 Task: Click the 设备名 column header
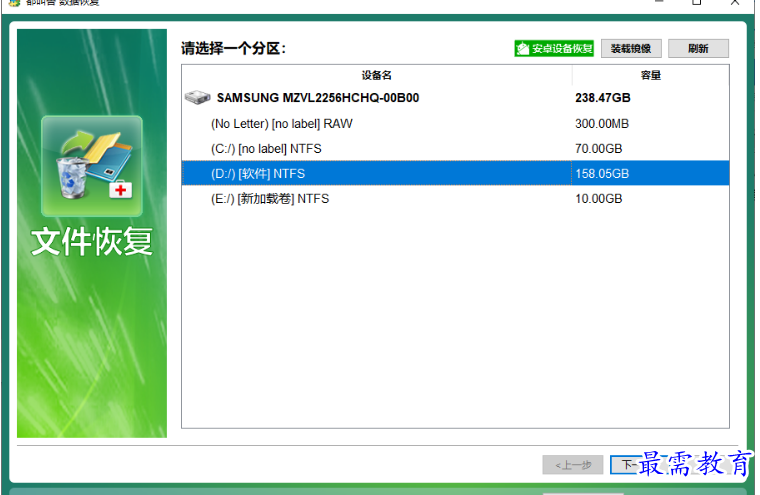point(377,75)
